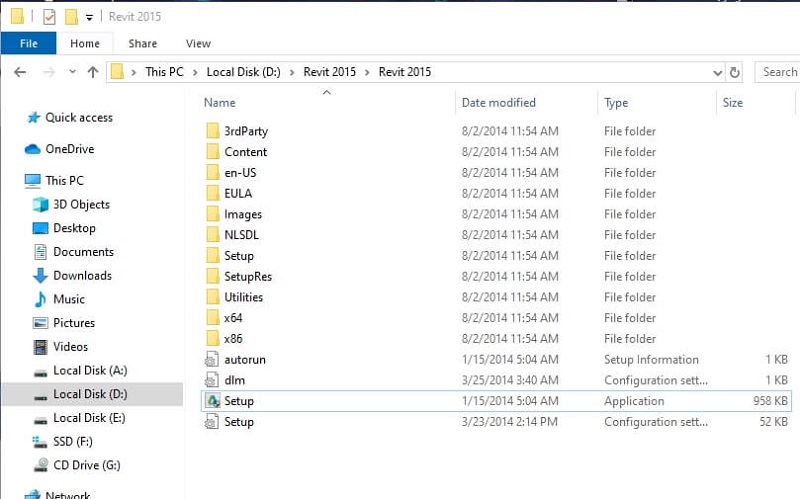Switch to the View ribbon tab
Image resolution: width=800 pixels, height=499 pixels.
(x=198, y=43)
